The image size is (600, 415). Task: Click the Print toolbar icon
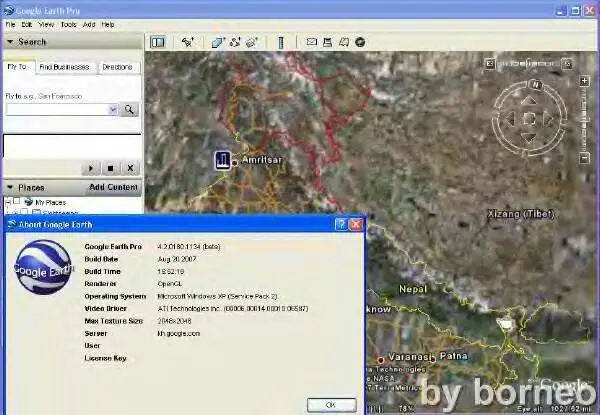[327, 42]
